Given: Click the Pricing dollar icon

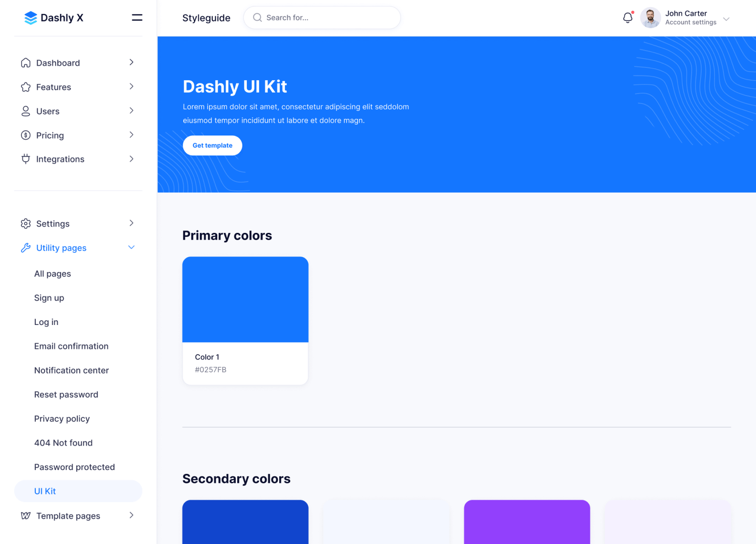Looking at the screenshot, I should (x=26, y=135).
